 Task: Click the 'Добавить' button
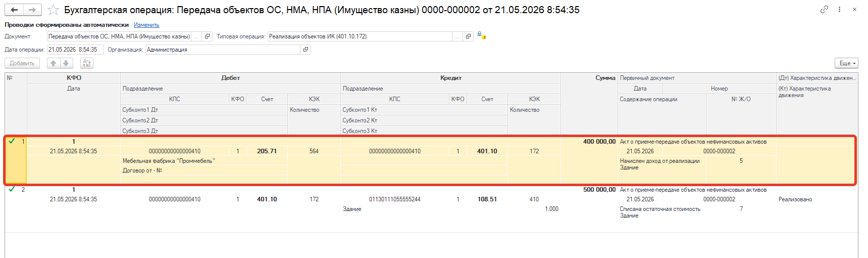click(x=22, y=63)
